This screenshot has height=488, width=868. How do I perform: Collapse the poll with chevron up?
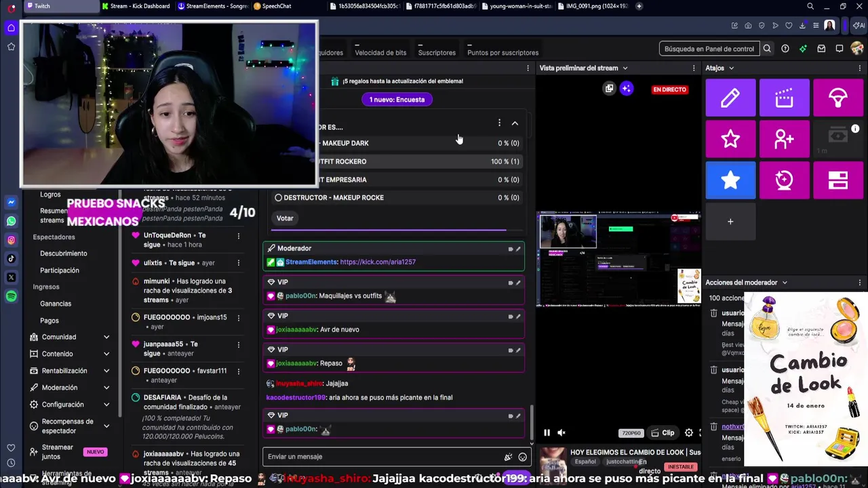515,123
